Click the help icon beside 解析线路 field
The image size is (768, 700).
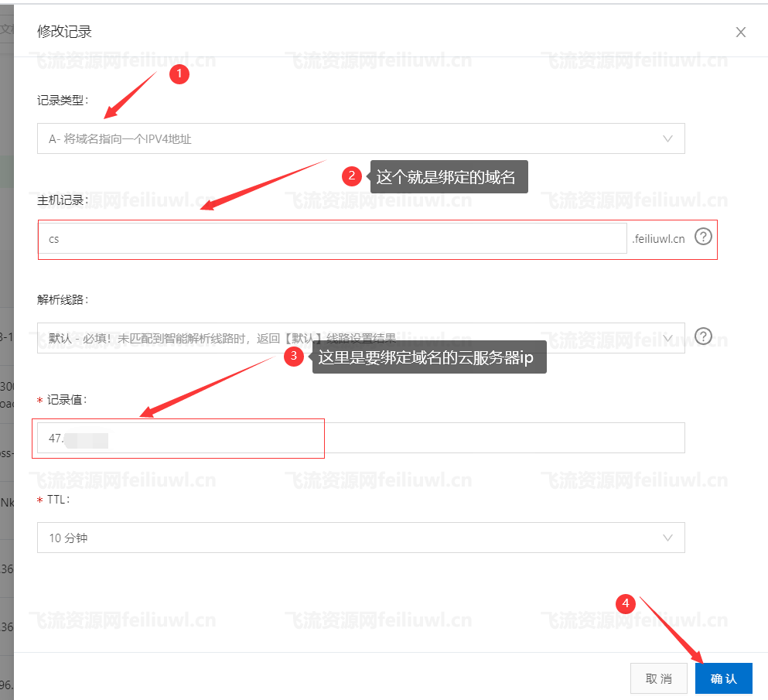click(x=703, y=336)
